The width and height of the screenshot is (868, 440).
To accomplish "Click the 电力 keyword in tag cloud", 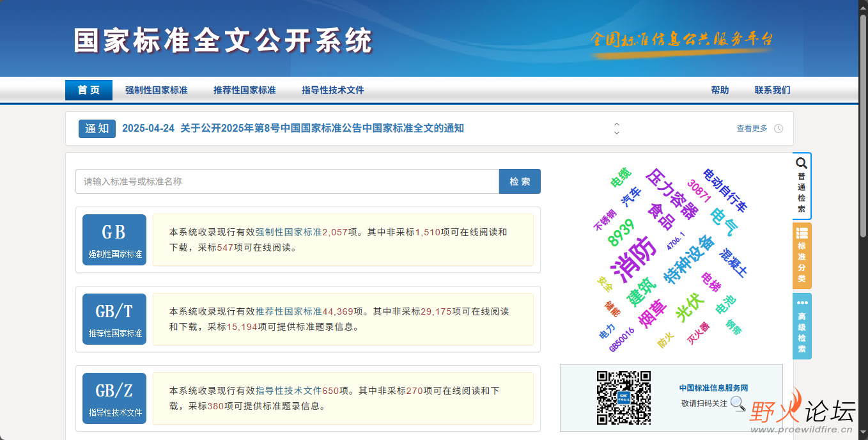I will pyautogui.click(x=607, y=331).
